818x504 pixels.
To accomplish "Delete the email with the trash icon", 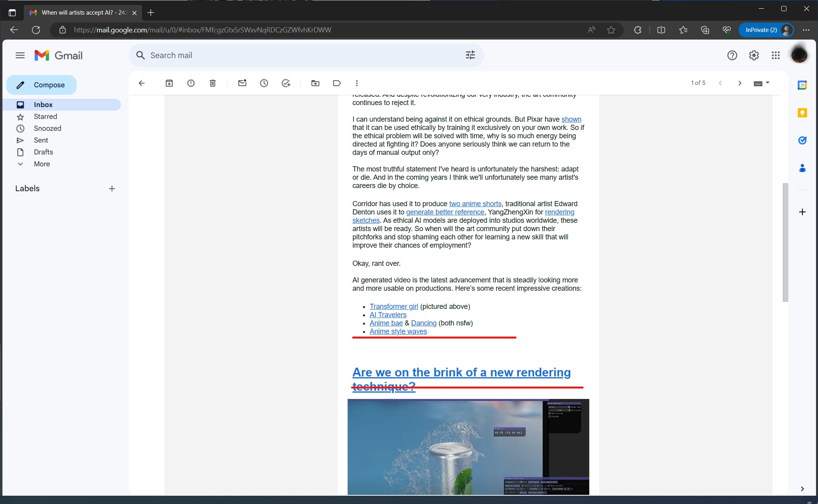I will tap(212, 83).
